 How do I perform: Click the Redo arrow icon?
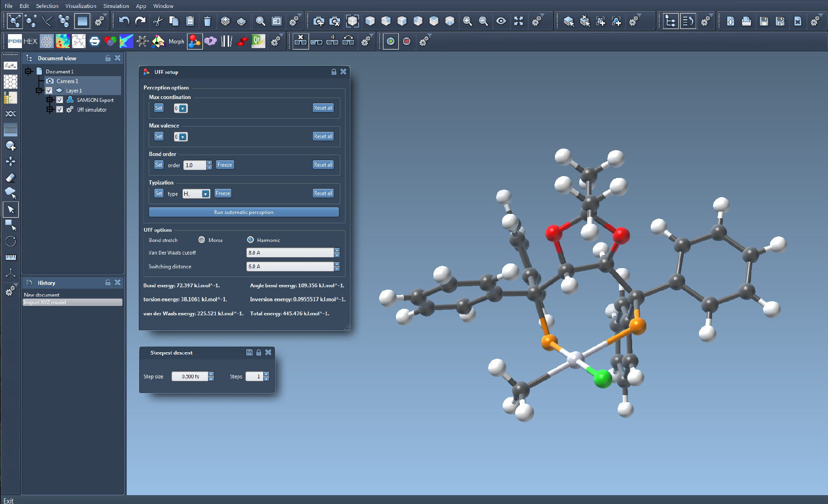tap(140, 21)
